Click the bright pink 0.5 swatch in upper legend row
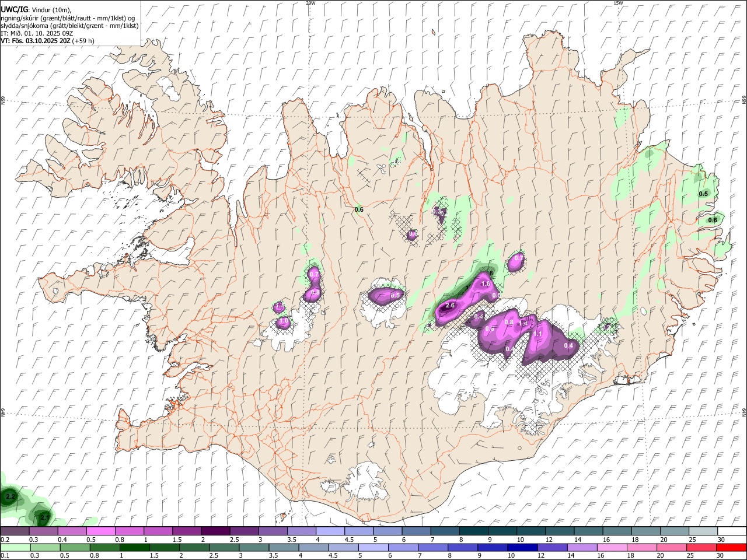This screenshot has height=560, width=747. (101, 531)
